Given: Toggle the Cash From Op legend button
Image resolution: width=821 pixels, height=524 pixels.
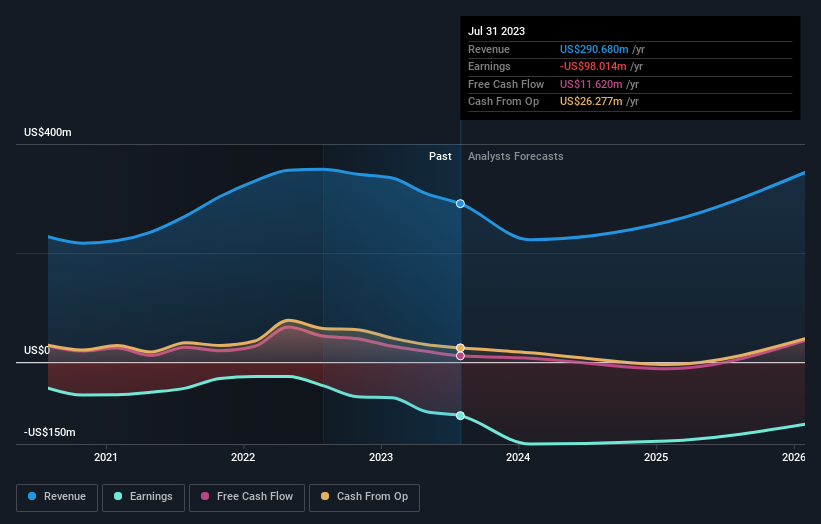Looking at the screenshot, I should pyautogui.click(x=364, y=497).
